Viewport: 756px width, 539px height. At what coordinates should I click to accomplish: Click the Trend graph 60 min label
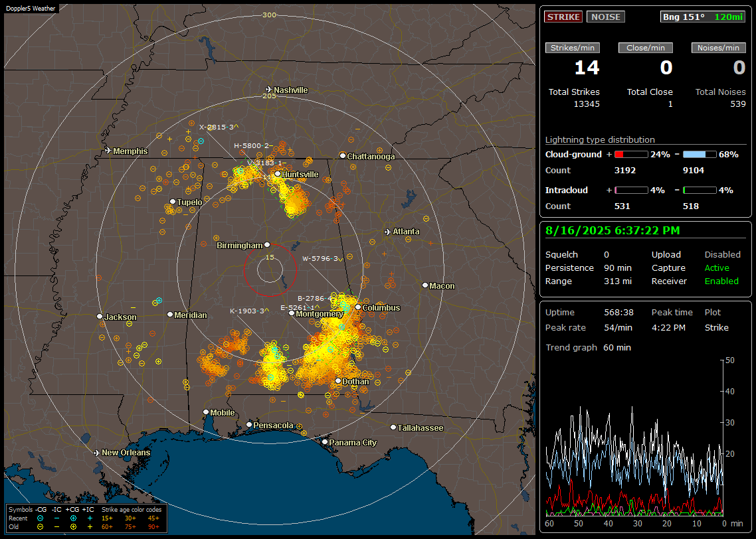(588, 347)
